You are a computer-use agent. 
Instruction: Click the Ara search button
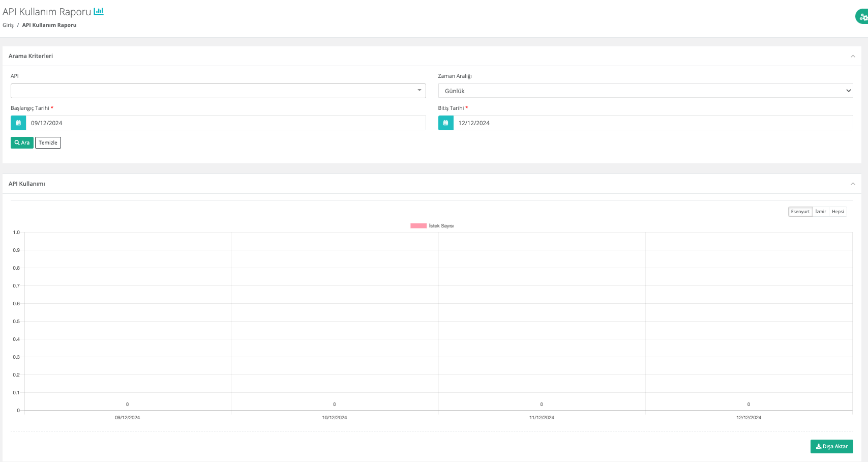pos(22,142)
